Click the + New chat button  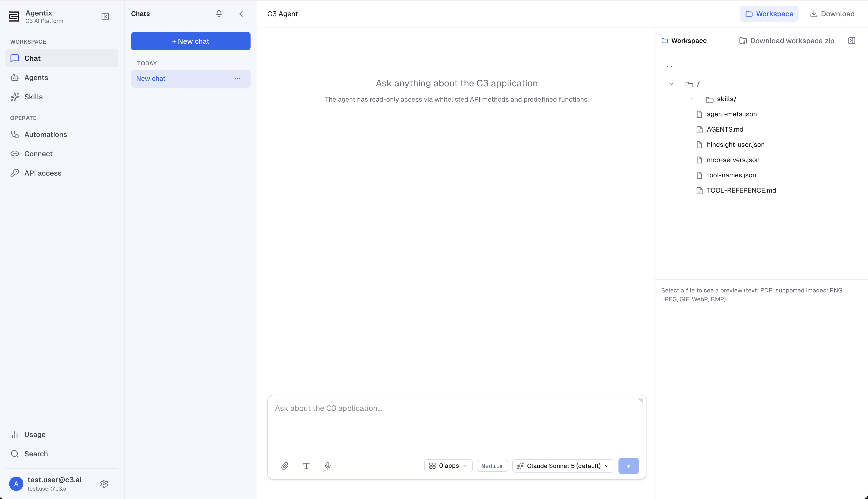click(191, 41)
